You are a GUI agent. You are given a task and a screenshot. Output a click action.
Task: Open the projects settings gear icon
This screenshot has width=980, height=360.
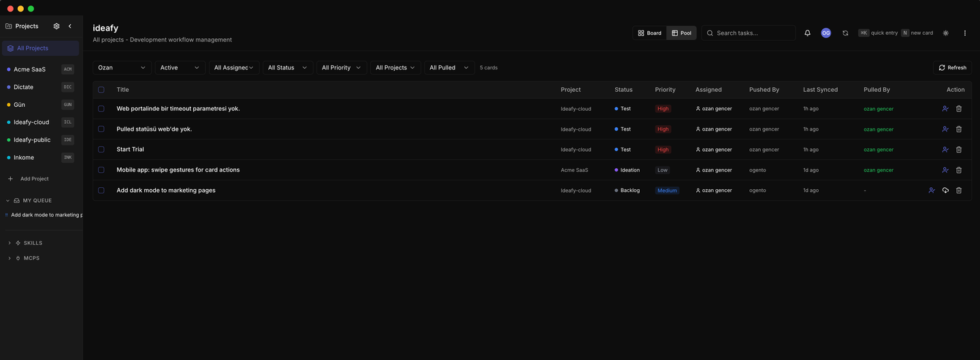tap(56, 26)
